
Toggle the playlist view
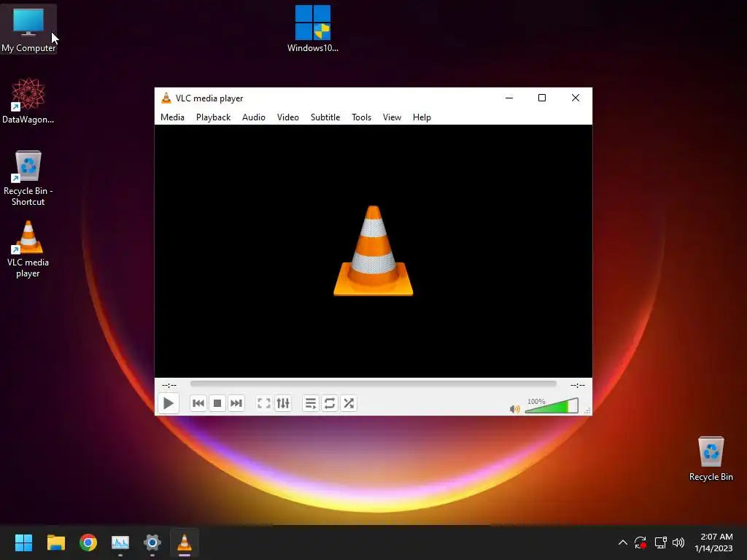(311, 403)
